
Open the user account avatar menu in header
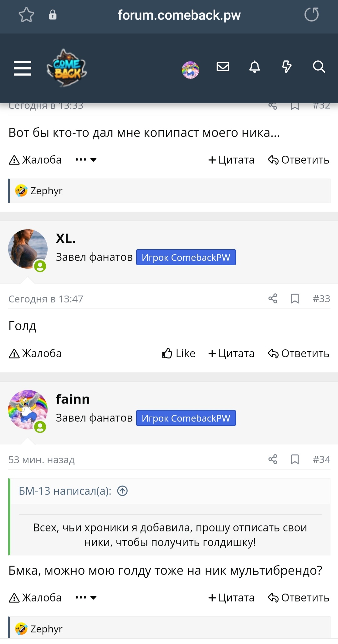[190, 70]
